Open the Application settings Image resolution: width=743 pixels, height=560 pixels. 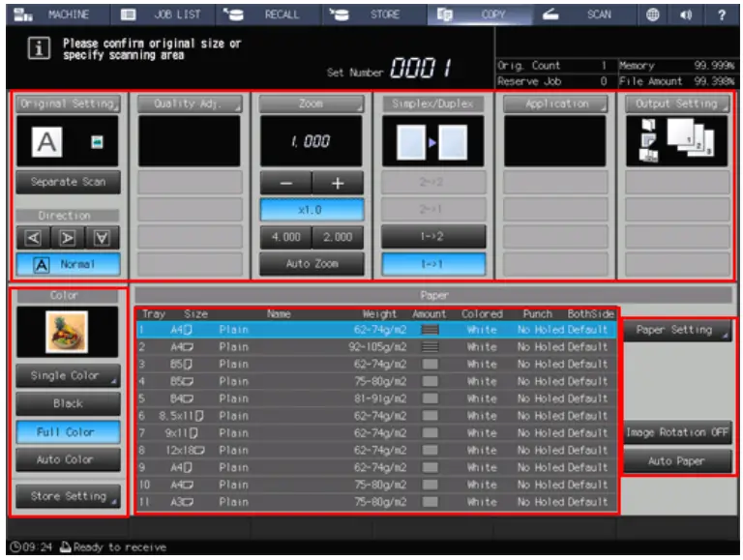tap(555, 103)
